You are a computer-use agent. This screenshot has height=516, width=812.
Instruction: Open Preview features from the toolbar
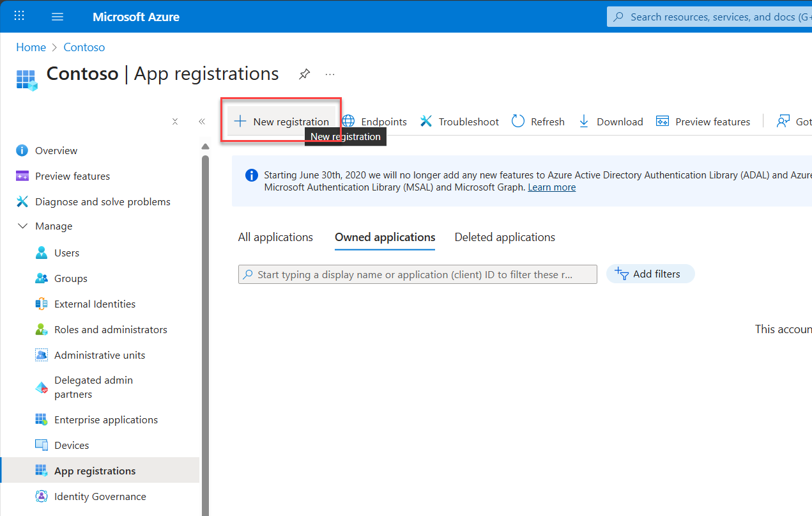pos(703,121)
